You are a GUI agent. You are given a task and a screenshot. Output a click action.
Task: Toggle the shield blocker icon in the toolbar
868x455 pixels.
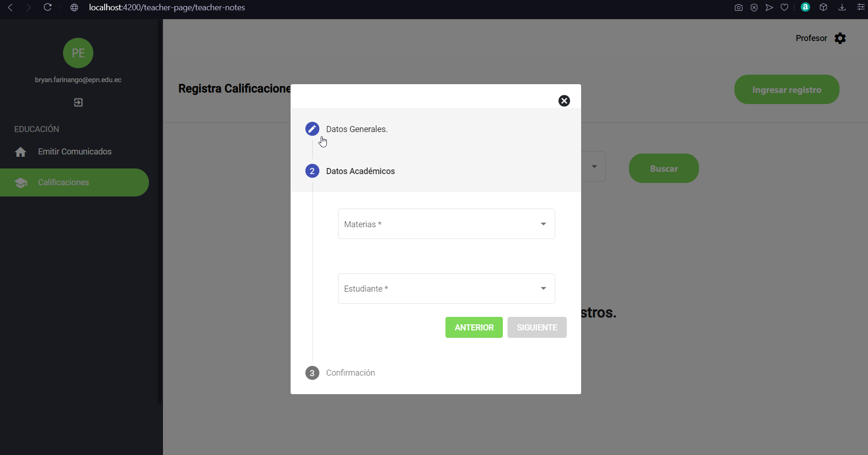[754, 7]
